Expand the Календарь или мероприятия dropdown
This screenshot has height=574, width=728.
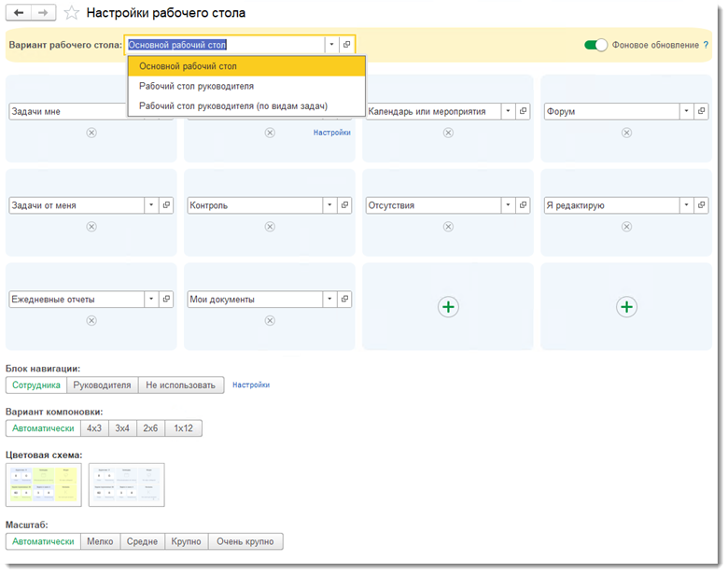[509, 111]
